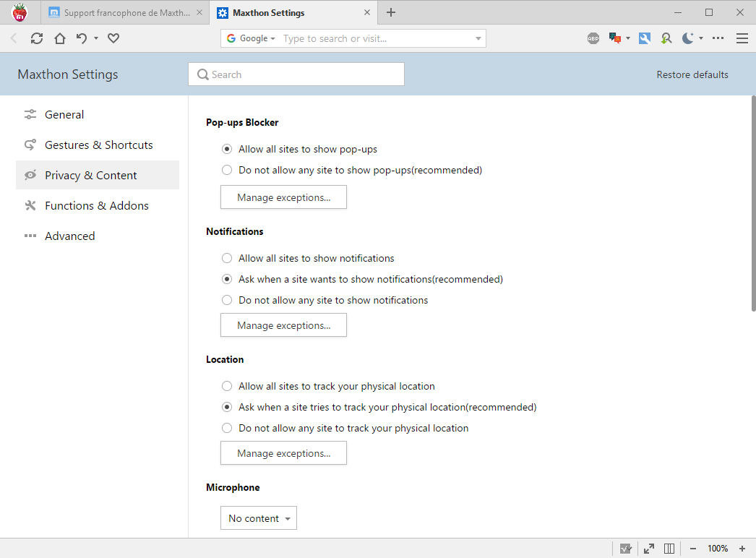Toggle full screen icon in status bar
756x558 pixels.
(x=649, y=549)
